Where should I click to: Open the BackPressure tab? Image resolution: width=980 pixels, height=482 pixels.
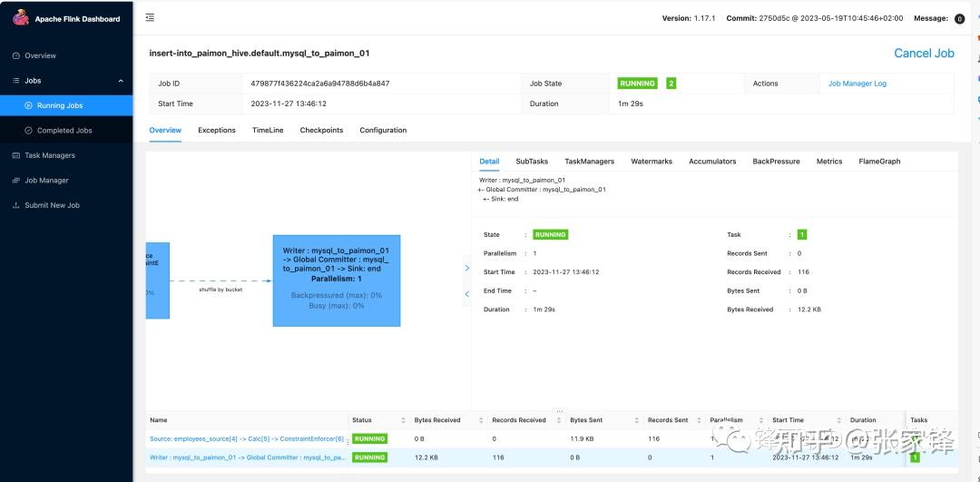776,162
